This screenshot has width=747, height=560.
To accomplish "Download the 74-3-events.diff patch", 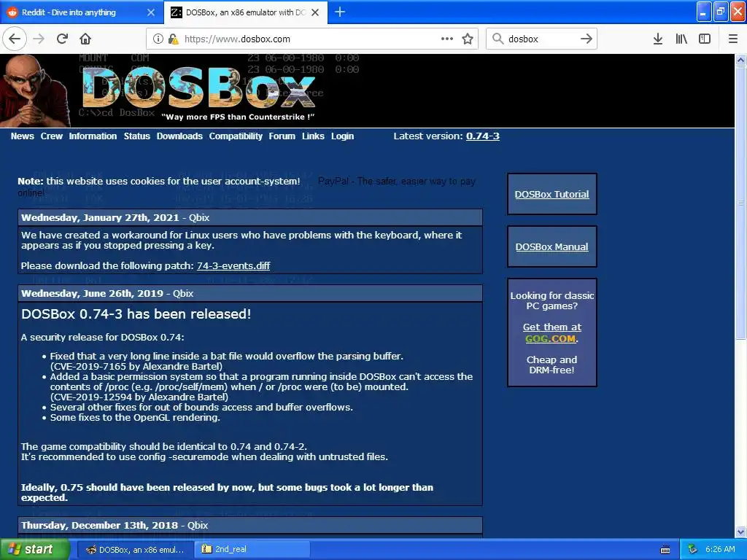I will coord(233,265).
